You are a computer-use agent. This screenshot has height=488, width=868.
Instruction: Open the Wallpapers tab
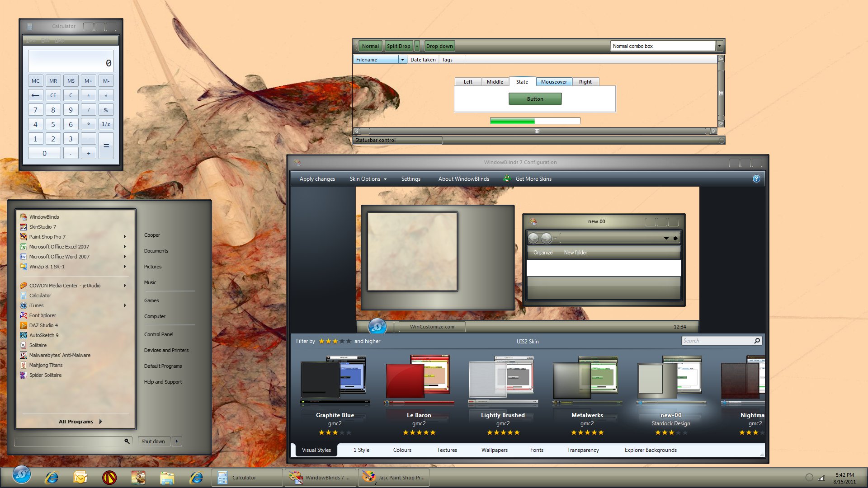click(x=495, y=450)
